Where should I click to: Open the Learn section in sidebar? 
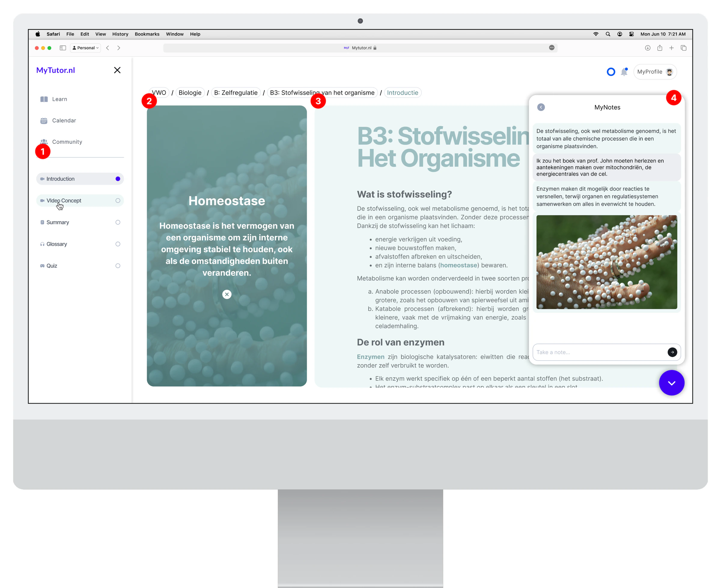[x=53, y=99]
